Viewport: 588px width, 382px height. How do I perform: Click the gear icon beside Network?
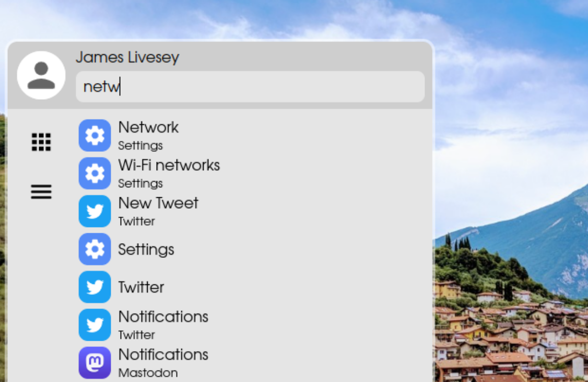point(95,136)
